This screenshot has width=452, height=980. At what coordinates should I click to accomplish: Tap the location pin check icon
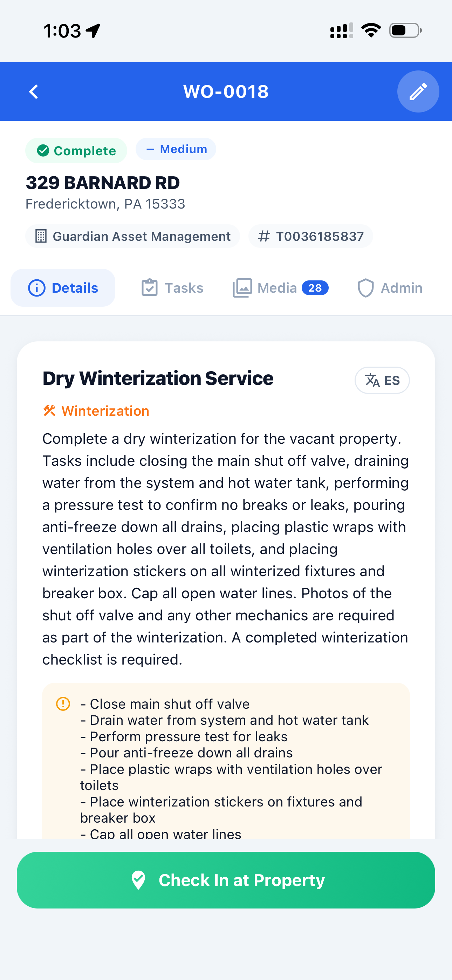[138, 880]
